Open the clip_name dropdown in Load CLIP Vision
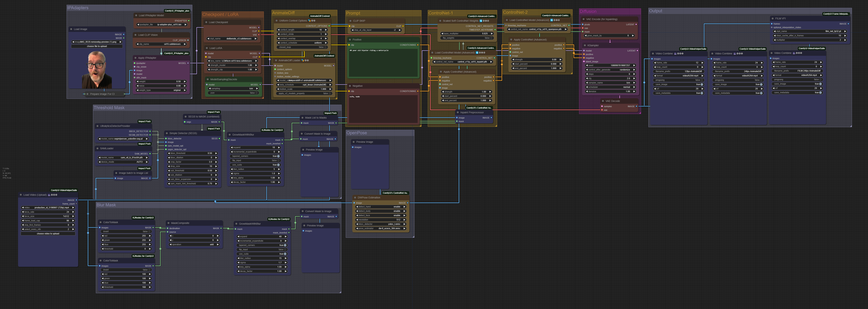This screenshot has width=868, height=309. (x=161, y=44)
